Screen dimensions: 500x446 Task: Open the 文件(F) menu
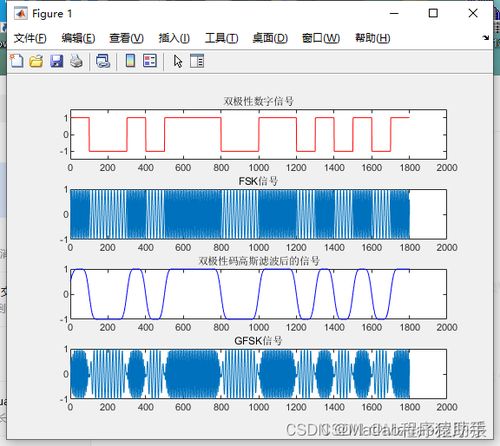coord(30,38)
